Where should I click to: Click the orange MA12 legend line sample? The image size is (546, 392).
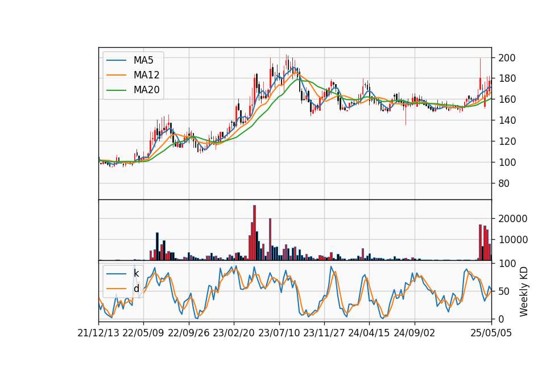point(116,75)
